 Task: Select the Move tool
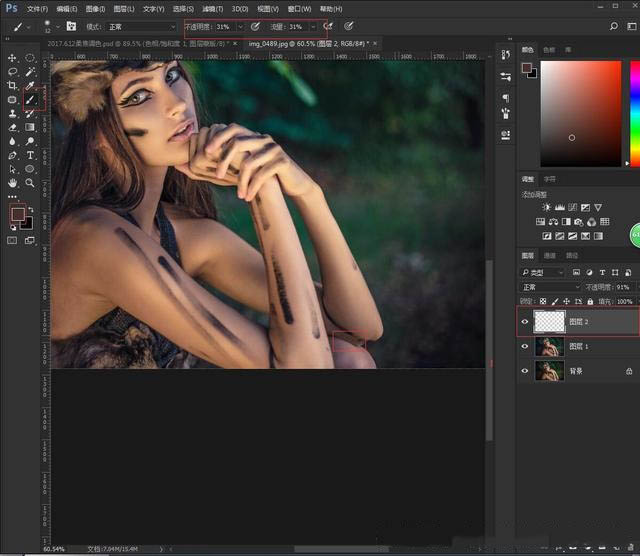[13, 58]
